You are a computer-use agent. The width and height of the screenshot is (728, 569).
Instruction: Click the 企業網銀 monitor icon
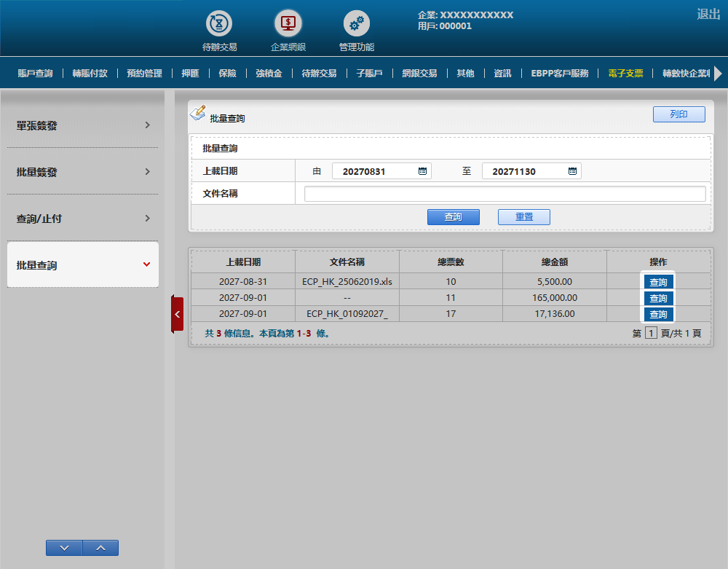[x=288, y=24]
